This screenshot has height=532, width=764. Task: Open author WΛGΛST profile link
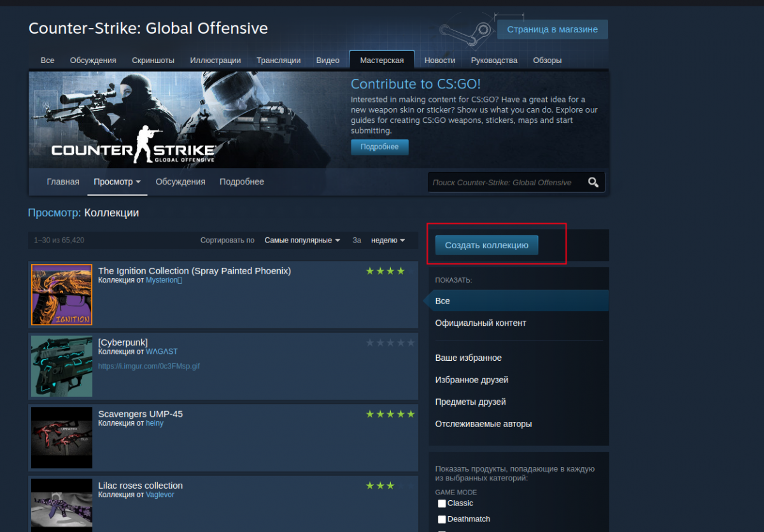point(162,351)
